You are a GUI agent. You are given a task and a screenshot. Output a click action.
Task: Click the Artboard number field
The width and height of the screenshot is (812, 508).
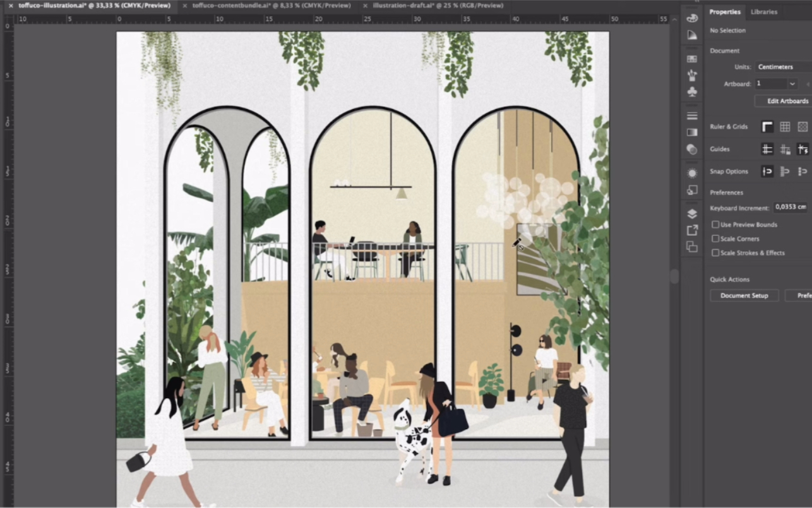770,84
